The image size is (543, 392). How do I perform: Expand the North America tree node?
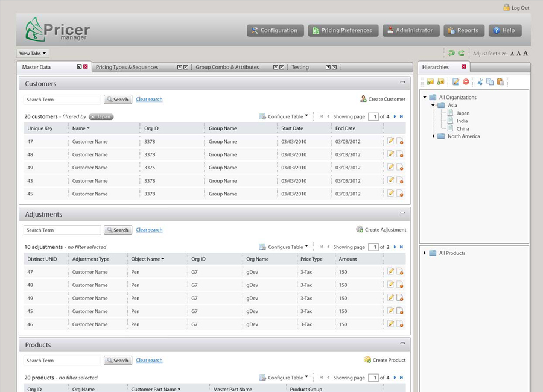(434, 136)
